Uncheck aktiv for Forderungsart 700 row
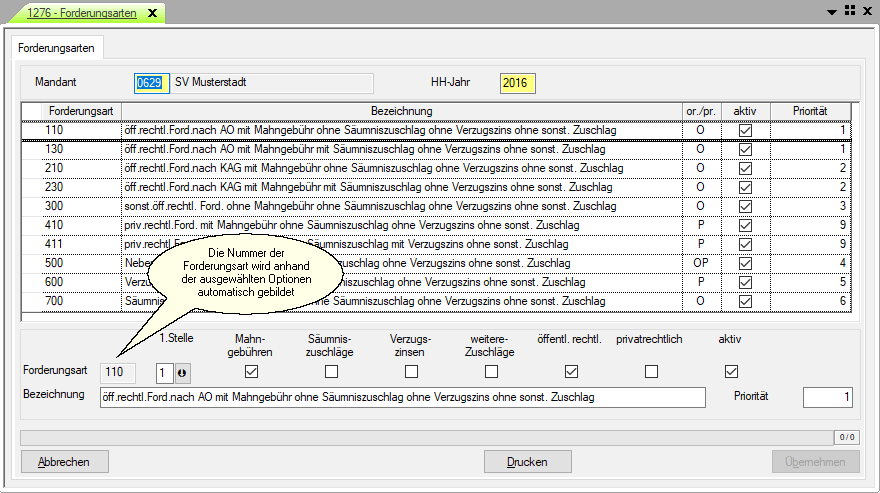Viewport: 880px width, 493px height. 745,301
